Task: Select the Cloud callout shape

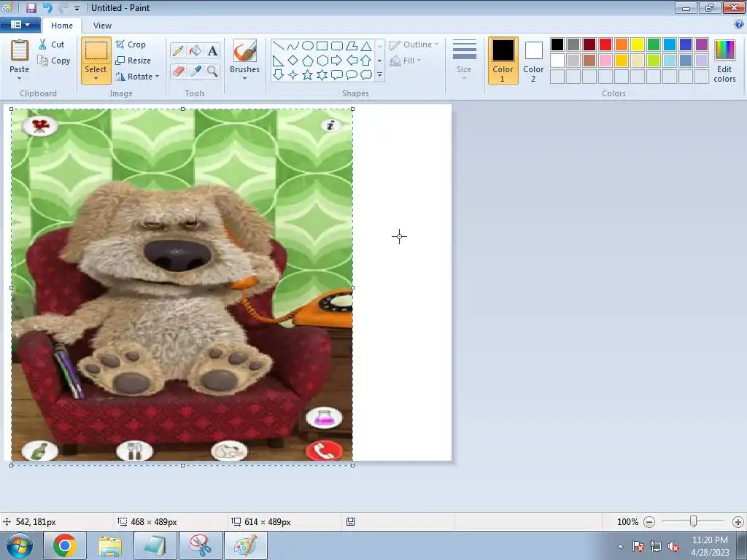Action: click(366, 75)
